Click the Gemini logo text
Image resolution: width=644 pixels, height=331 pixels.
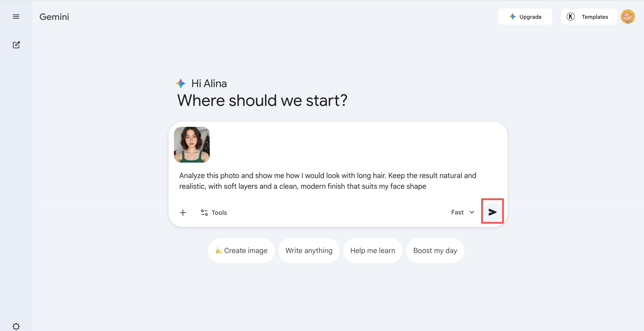[x=54, y=17]
